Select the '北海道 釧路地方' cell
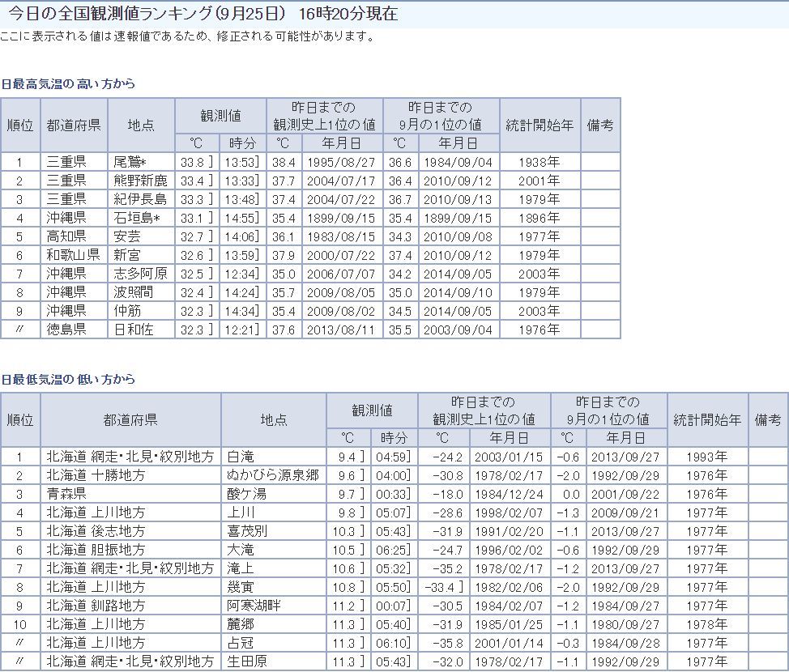 click(x=131, y=606)
